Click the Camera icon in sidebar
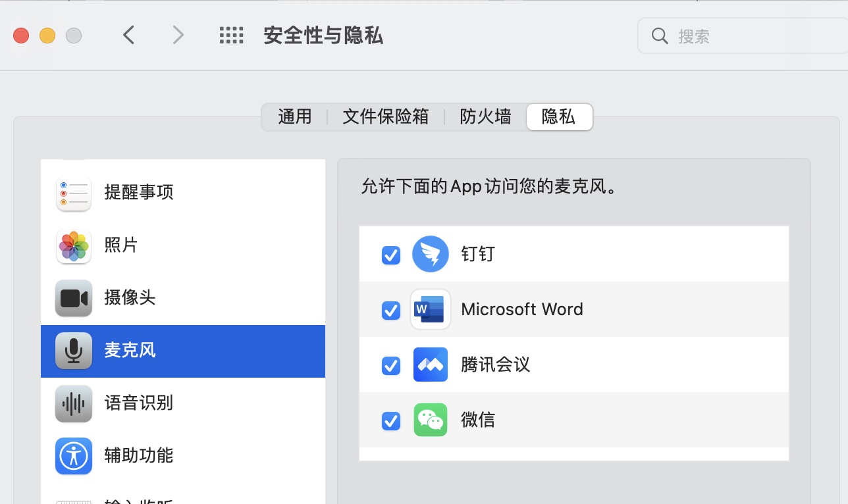 click(x=73, y=298)
